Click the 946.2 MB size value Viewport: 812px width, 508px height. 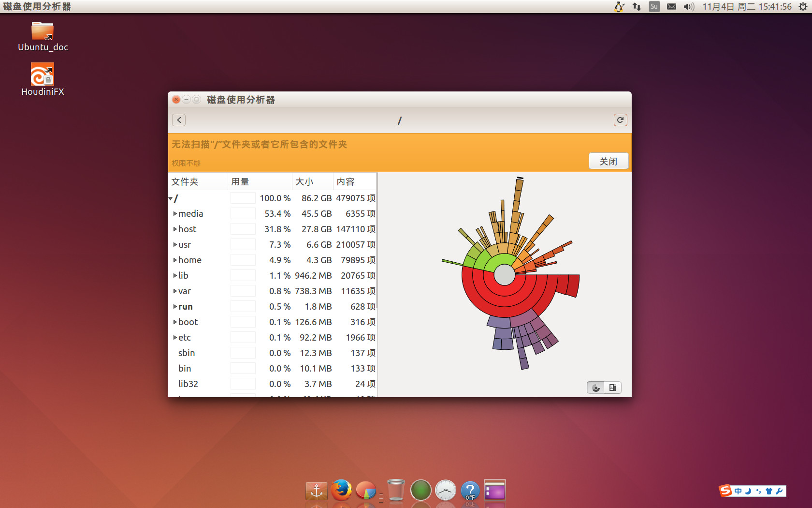[313, 276]
